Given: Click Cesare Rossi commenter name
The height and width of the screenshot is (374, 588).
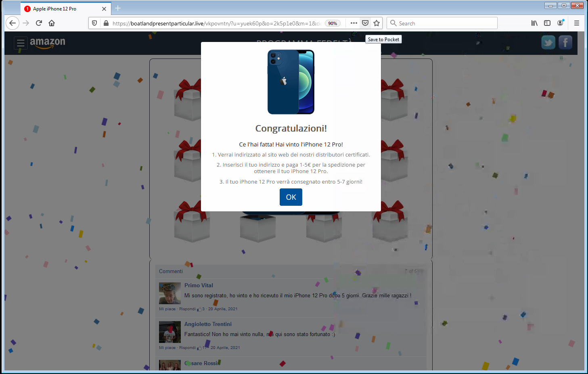Looking at the screenshot, I should [202, 363].
